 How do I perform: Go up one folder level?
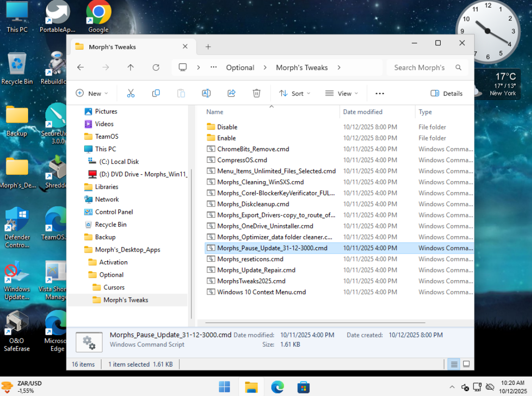[x=130, y=68]
